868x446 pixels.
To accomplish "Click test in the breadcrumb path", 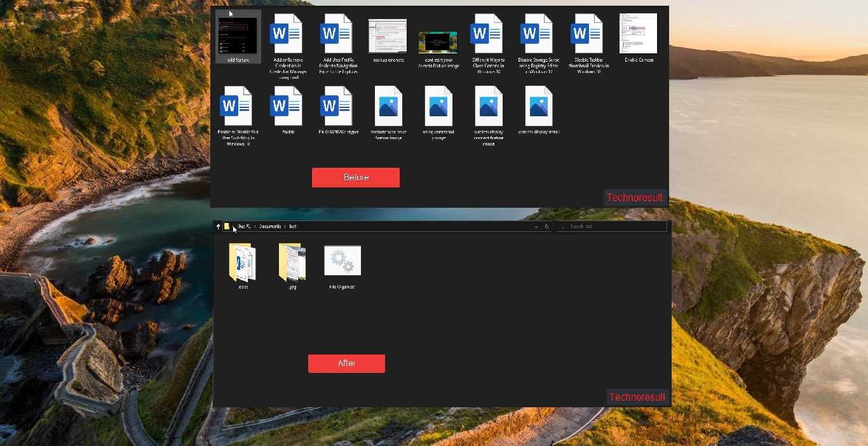I will tap(293, 226).
